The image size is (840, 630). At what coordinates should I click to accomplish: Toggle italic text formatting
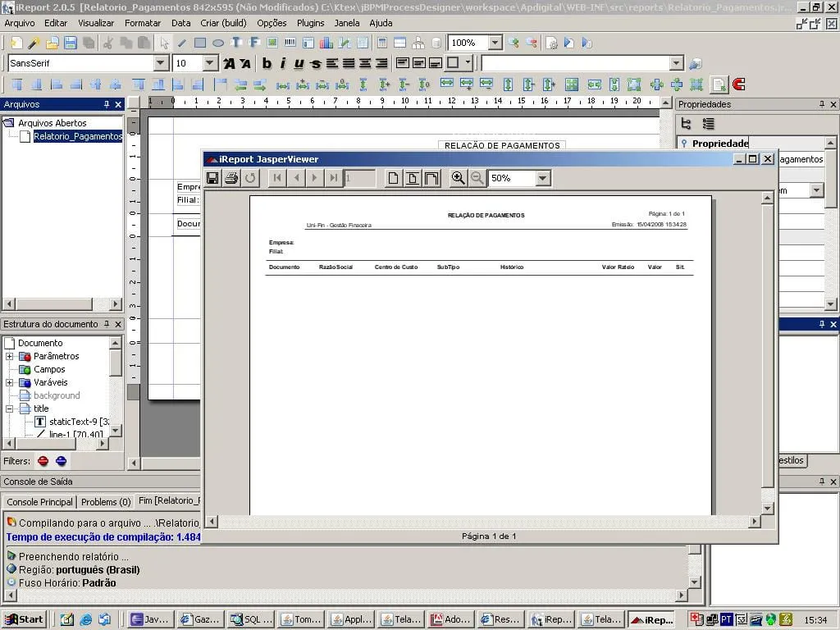pos(283,63)
